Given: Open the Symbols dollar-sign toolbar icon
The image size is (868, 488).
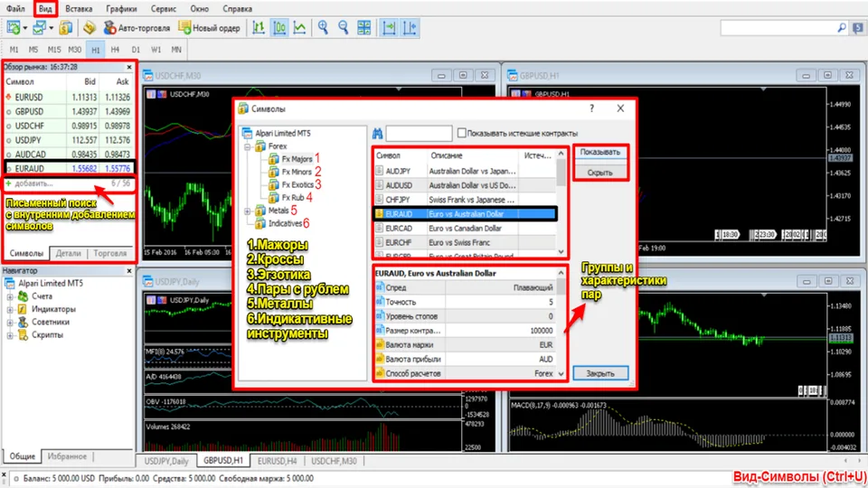Looking at the screenshot, I should (66, 28).
